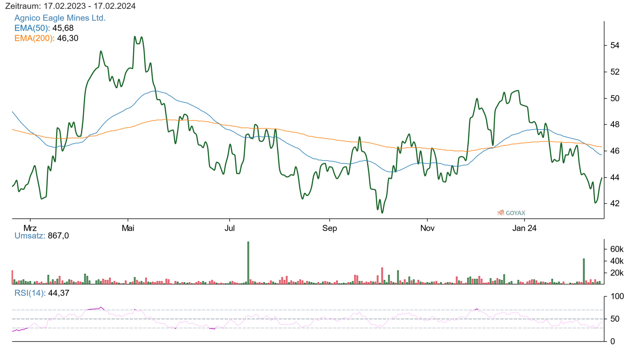Click the 40k volume axis label
This screenshot has height=359, width=644.
(617, 261)
